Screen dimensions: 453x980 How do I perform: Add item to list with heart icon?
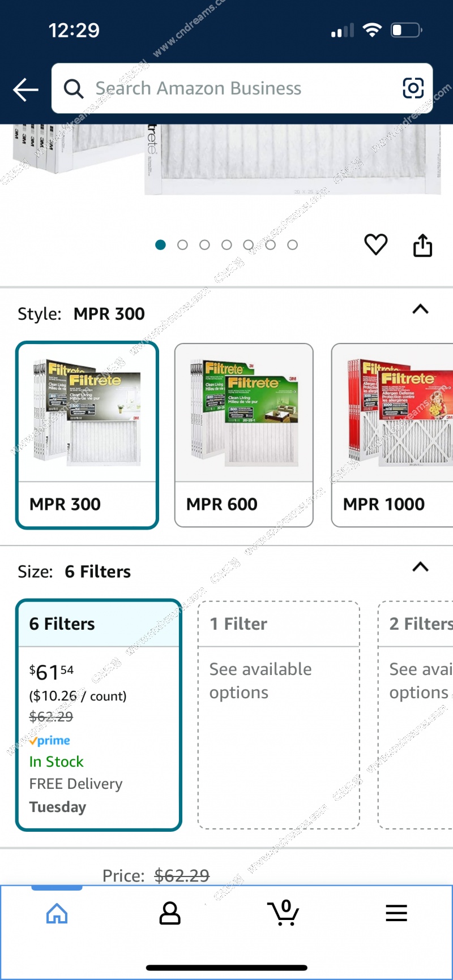coord(375,244)
